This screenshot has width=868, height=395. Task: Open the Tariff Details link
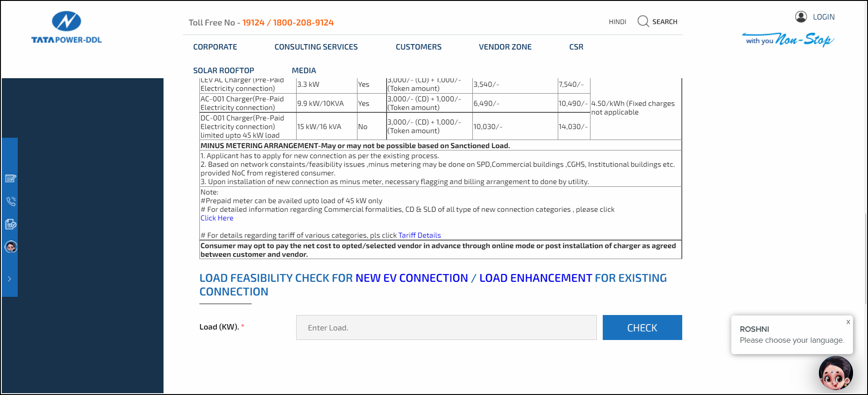(419, 235)
